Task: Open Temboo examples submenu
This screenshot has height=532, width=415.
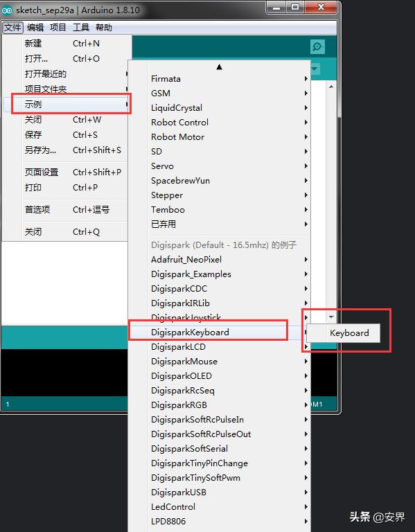Action: point(219,210)
